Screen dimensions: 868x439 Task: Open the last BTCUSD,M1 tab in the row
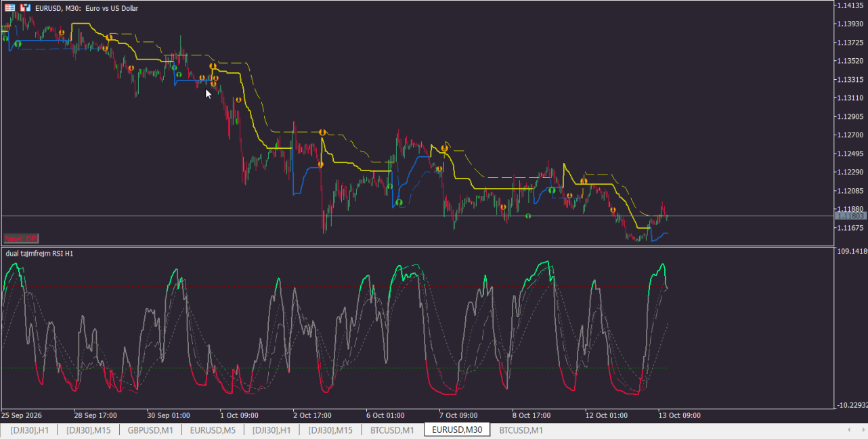521,430
